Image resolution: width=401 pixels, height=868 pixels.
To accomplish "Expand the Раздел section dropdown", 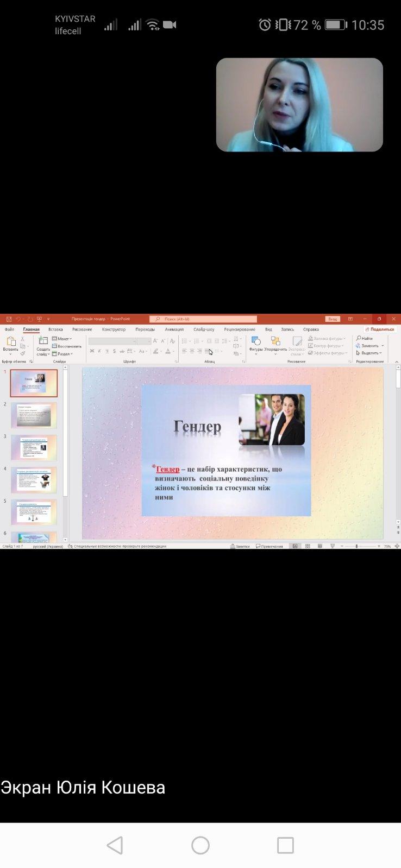I will 62,354.
